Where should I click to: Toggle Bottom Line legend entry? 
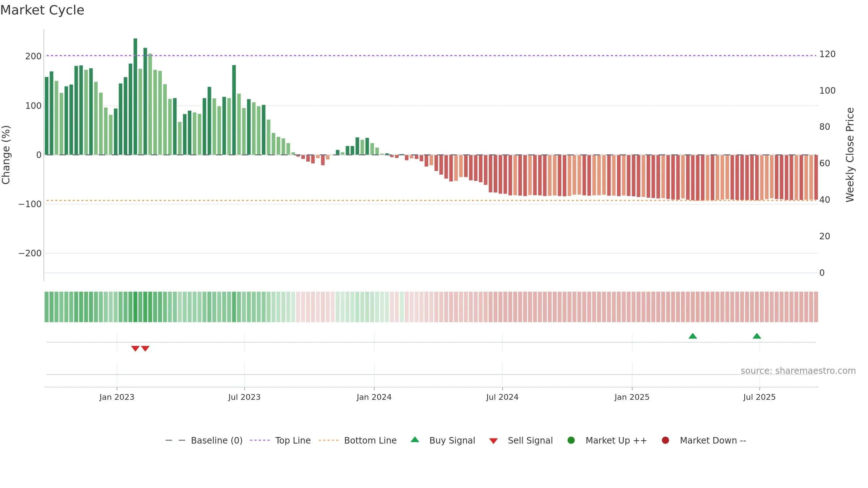click(x=358, y=440)
